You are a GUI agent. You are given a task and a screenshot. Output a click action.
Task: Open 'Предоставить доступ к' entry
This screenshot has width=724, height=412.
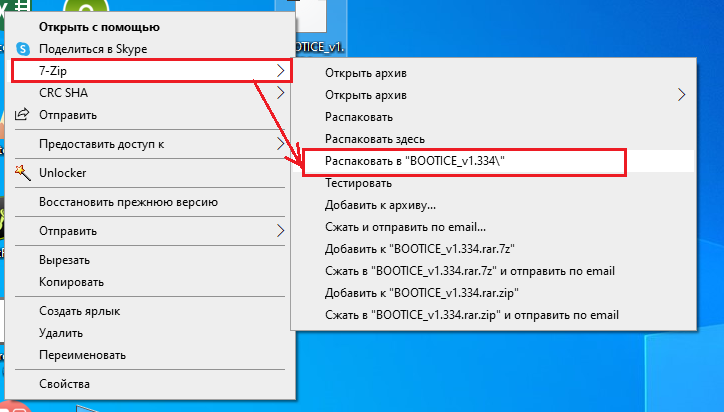[x=102, y=144]
